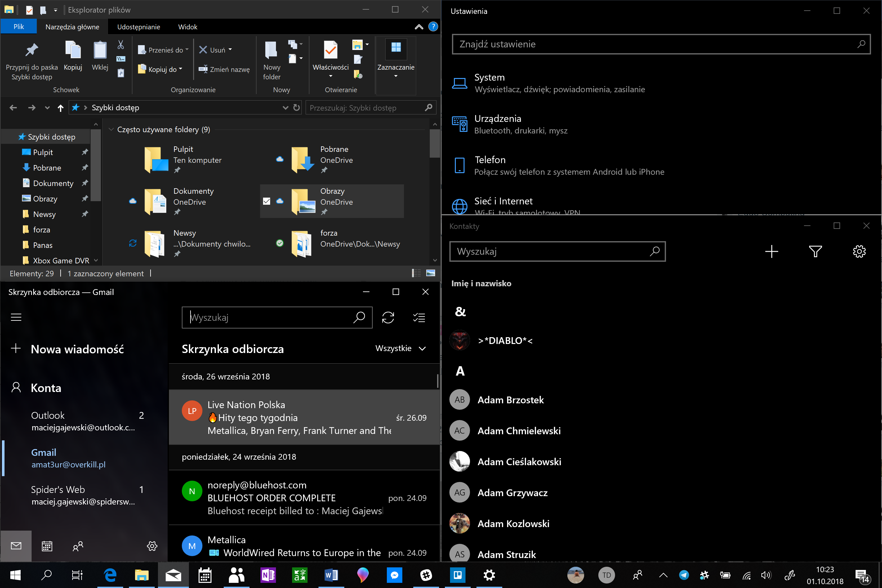Switch to Udostępnianie tab
The image size is (882, 588).
coord(138,27)
